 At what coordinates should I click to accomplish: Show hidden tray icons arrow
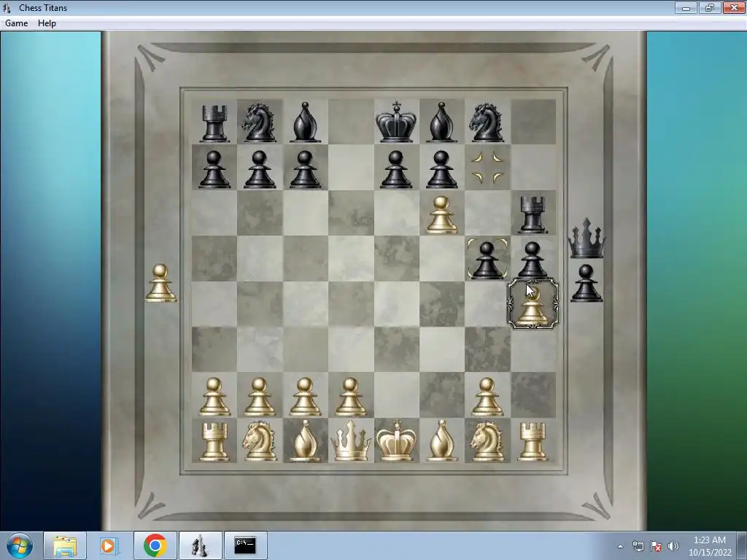pos(620,546)
